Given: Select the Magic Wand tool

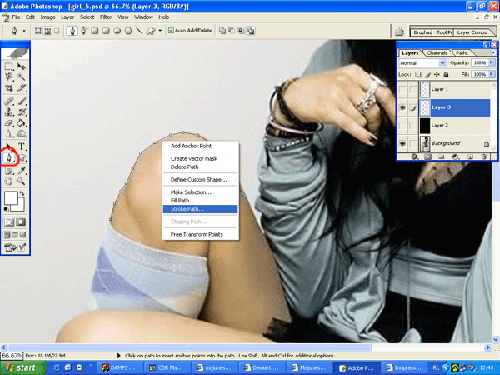Looking at the screenshot, I should [x=21, y=77].
